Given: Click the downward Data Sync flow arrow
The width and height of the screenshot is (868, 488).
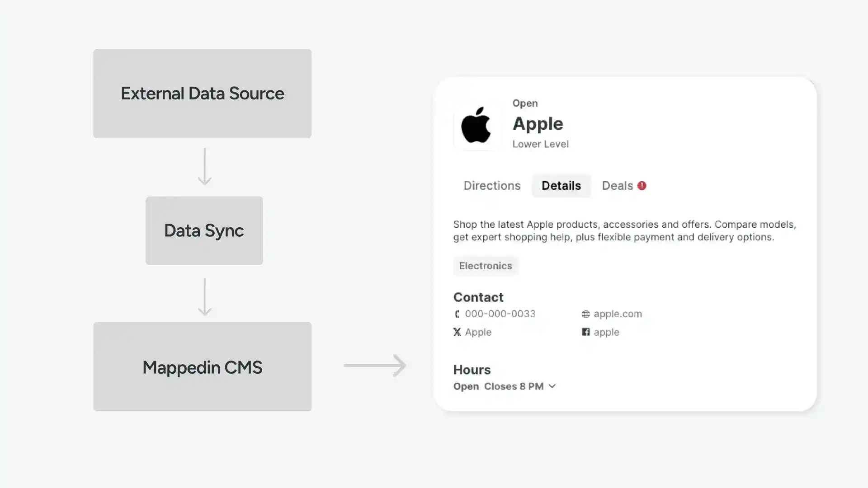Looking at the screenshot, I should pos(204,297).
